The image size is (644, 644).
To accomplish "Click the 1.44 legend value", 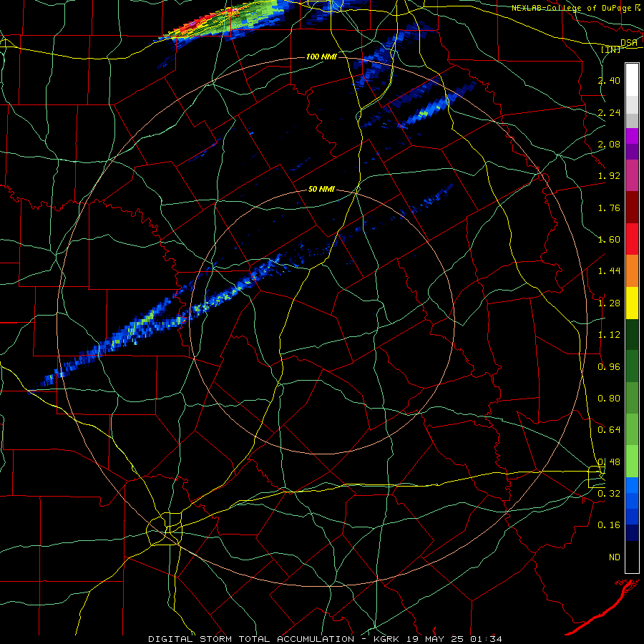I will 609,271.
